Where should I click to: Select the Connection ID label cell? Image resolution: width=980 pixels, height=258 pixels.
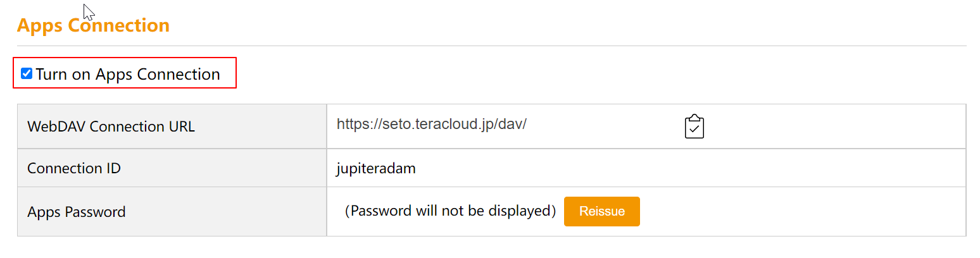(172, 168)
